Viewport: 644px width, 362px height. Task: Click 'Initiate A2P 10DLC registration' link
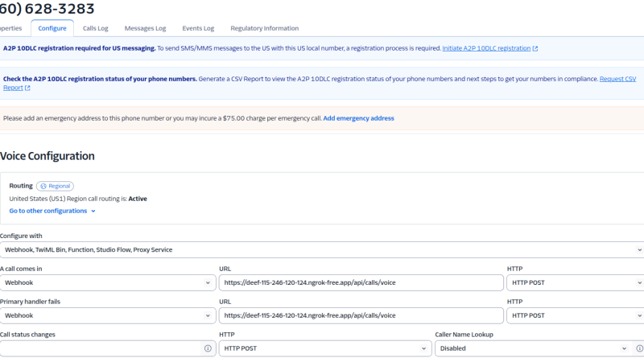(x=486, y=48)
